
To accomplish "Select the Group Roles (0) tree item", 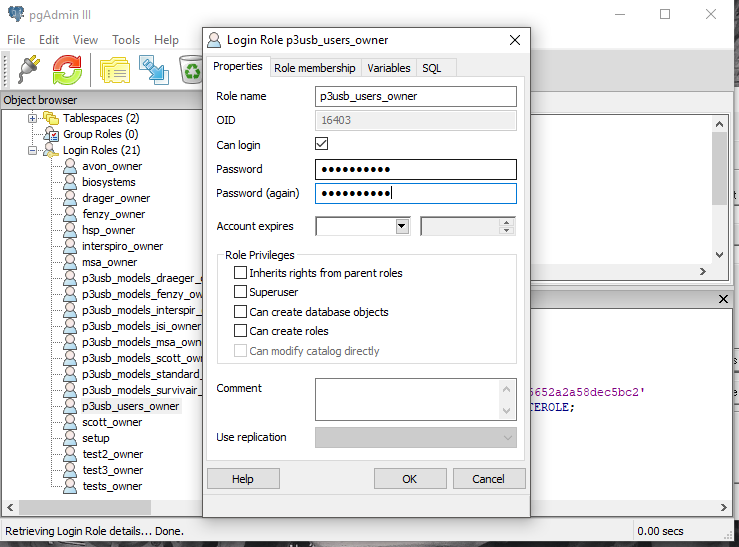I will coord(100,134).
